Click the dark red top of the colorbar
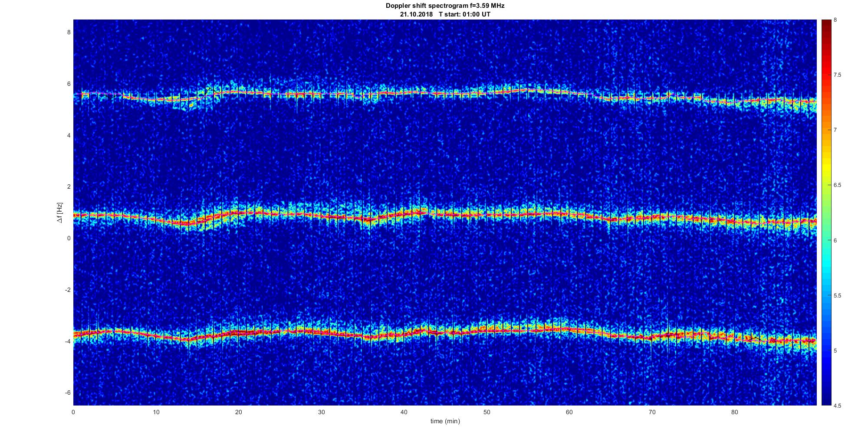 [826, 23]
